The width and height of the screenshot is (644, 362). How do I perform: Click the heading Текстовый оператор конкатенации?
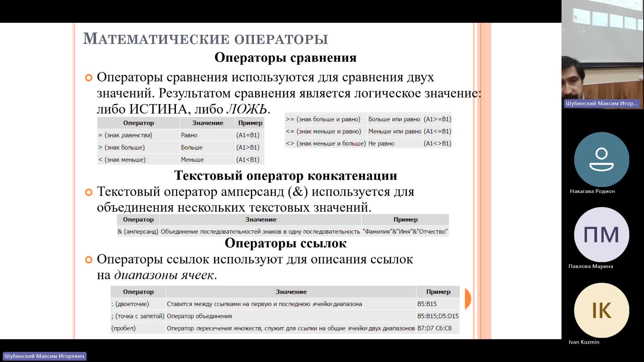285,176
